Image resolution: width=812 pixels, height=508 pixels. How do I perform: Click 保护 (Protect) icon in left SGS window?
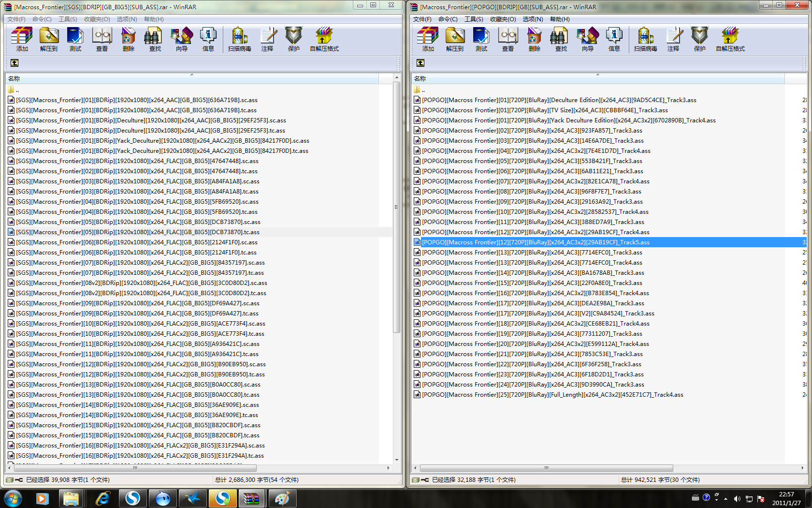293,39
